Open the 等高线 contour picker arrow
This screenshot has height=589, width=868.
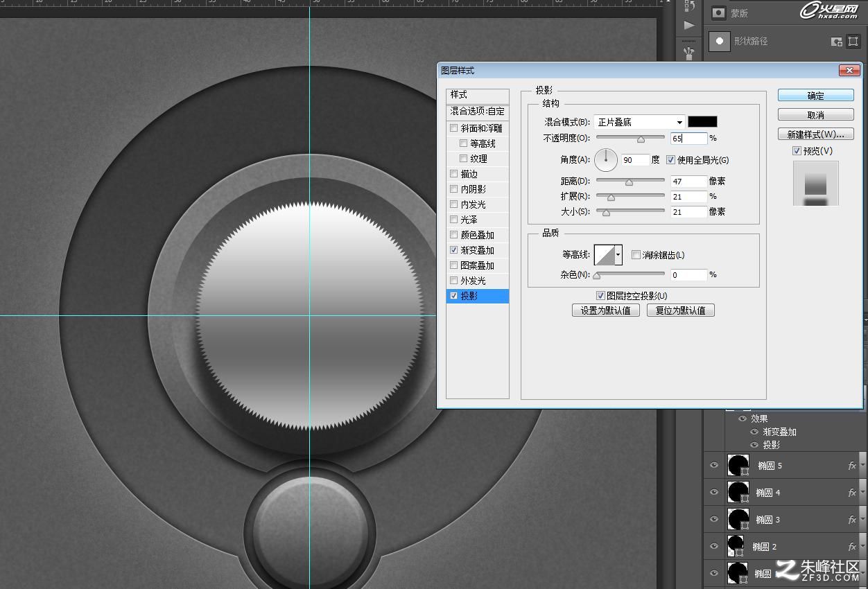pos(618,255)
